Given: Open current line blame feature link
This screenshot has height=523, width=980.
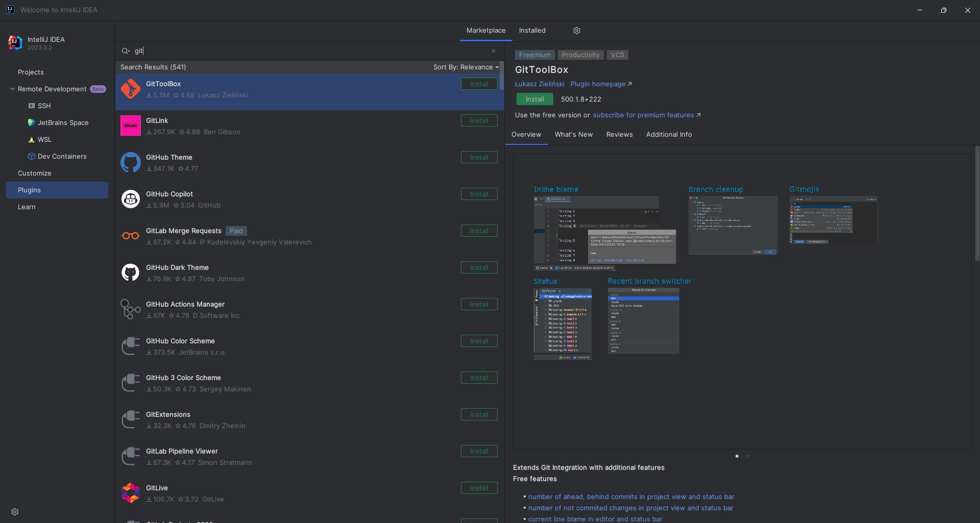Looking at the screenshot, I should pos(595,519).
